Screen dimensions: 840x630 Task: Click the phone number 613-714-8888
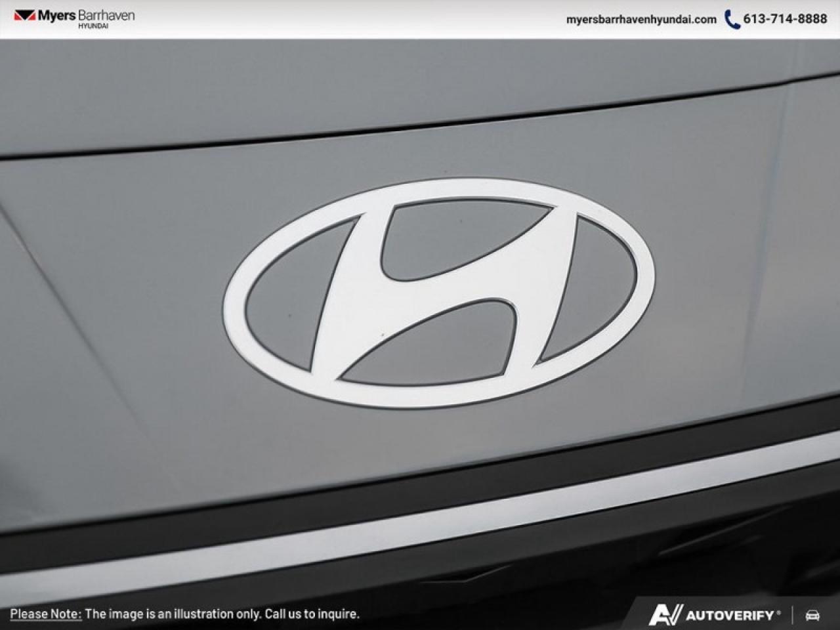pyautogui.click(x=784, y=19)
